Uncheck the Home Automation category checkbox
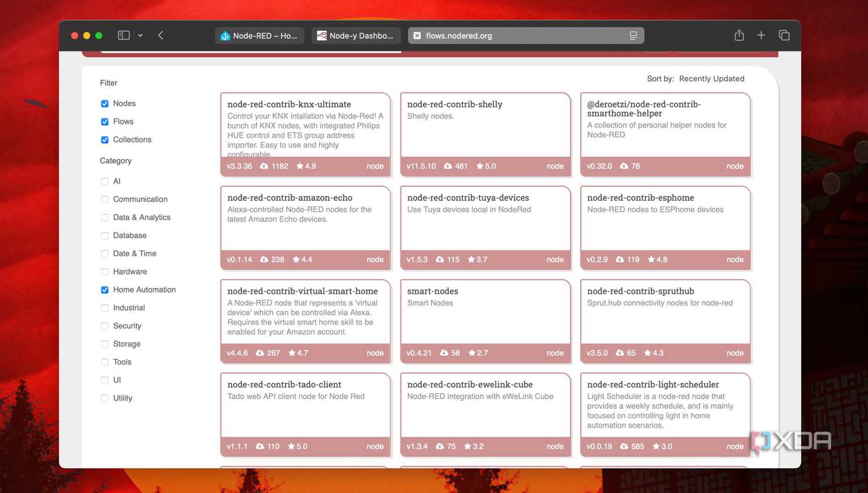Image resolution: width=868 pixels, height=493 pixels. pos(105,290)
